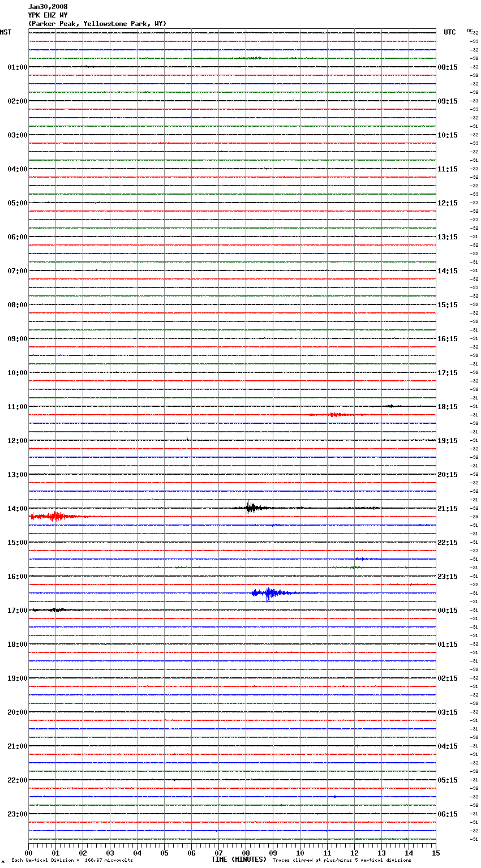Click the MST time label '12:00'
The height and width of the screenshot is (868, 481).
coord(17,441)
